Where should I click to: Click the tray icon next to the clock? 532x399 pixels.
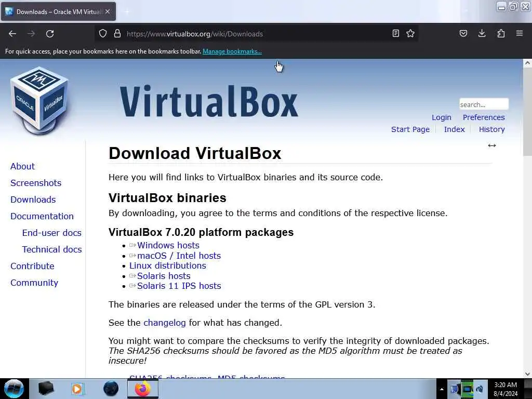[x=480, y=389]
